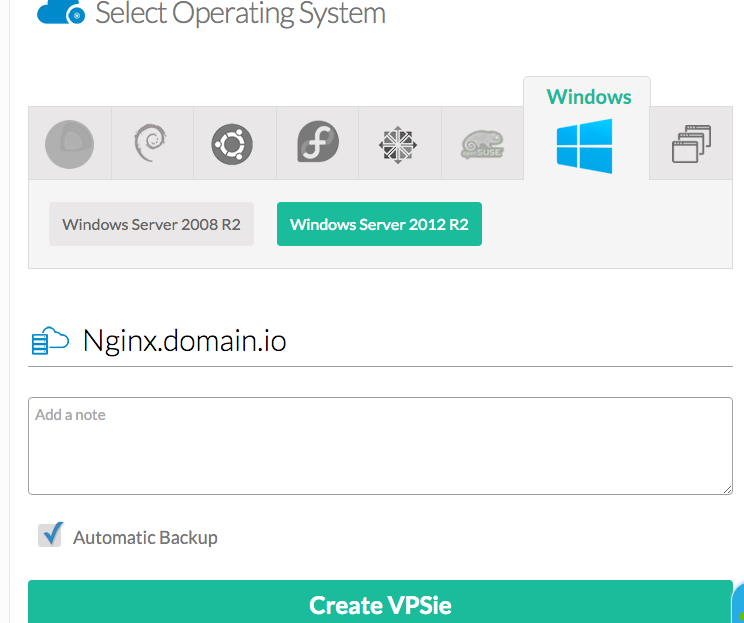Click the Select Operating System heading
744x623 pixels.
click(x=240, y=13)
